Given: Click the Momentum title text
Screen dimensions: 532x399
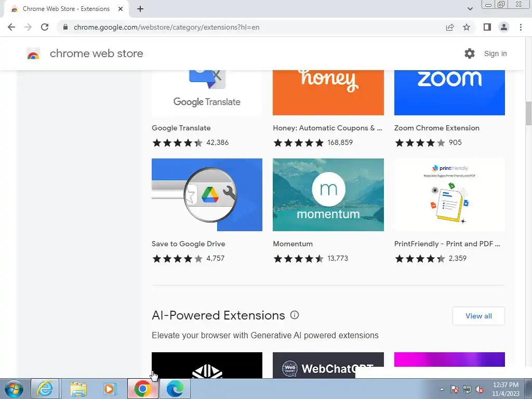Looking at the screenshot, I should coord(293,244).
